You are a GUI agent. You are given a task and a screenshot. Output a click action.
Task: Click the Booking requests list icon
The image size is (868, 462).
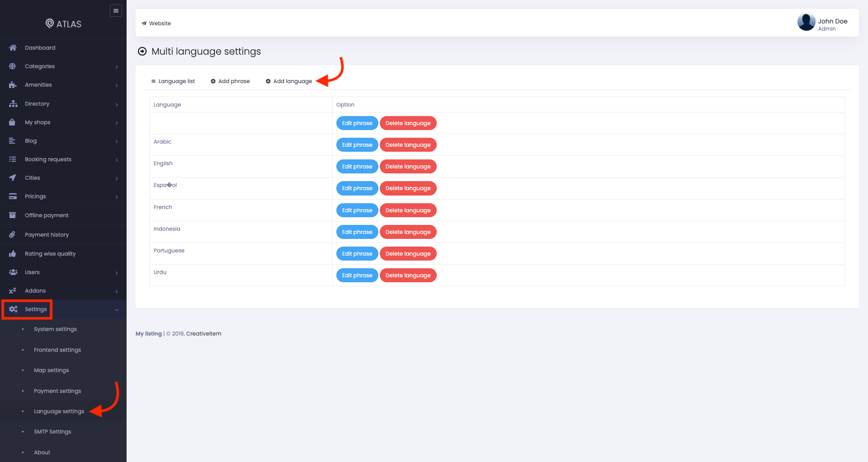click(13, 159)
